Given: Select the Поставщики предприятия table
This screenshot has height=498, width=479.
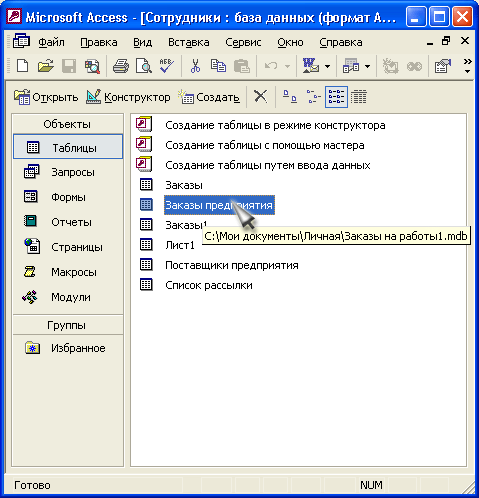Looking at the screenshot, I should point(232,265).
